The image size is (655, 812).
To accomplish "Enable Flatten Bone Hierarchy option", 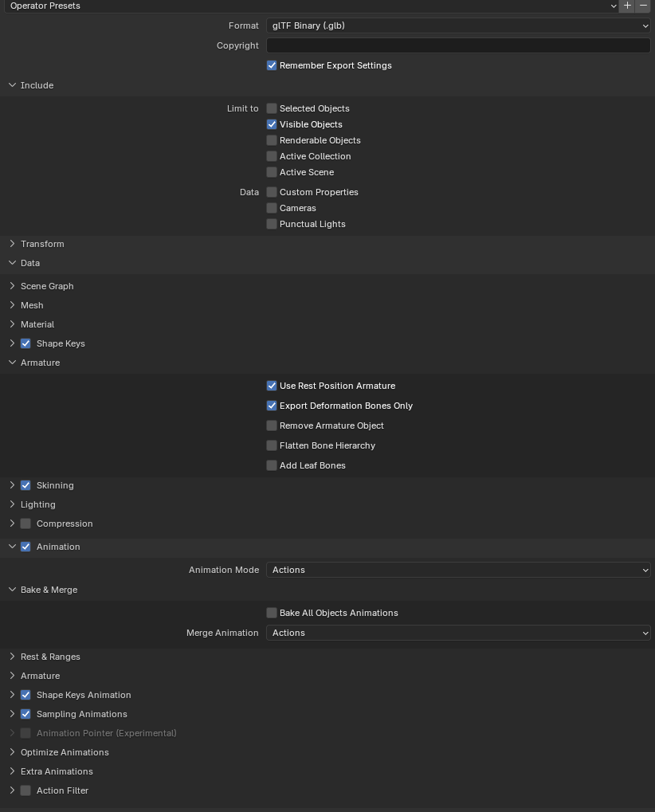I will pos(272,445).
